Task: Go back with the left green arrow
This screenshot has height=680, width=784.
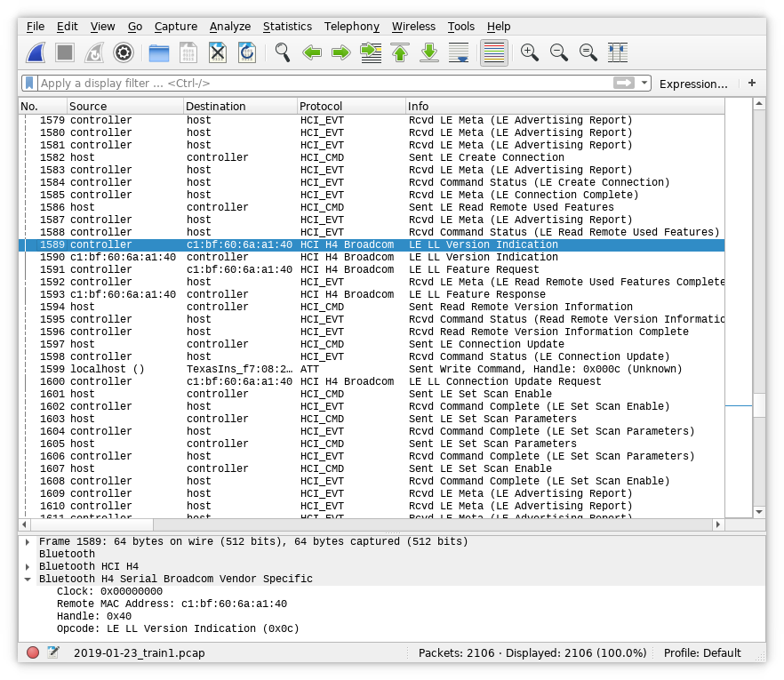Action: (x=312, y=52)
